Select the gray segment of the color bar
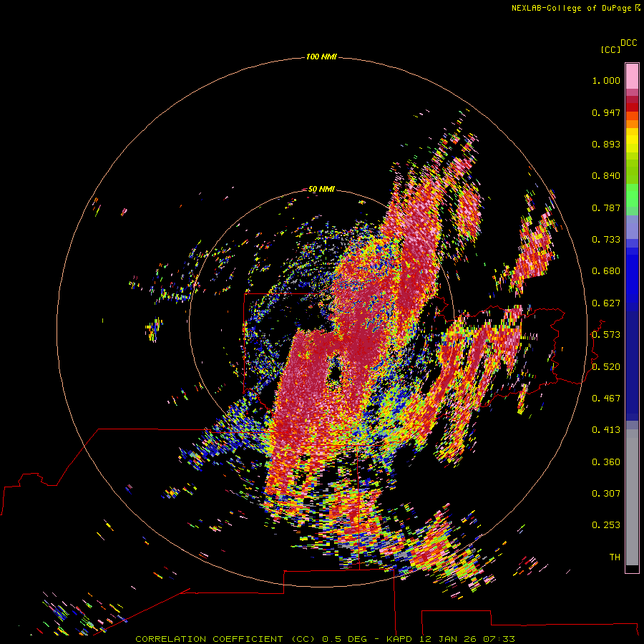 click(x=632, y=497)
